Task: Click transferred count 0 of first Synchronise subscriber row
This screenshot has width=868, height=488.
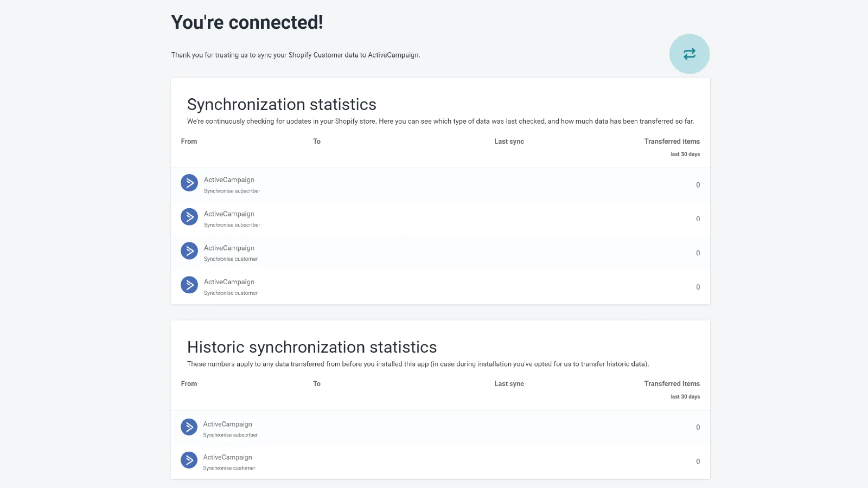Action: [698, 185]
